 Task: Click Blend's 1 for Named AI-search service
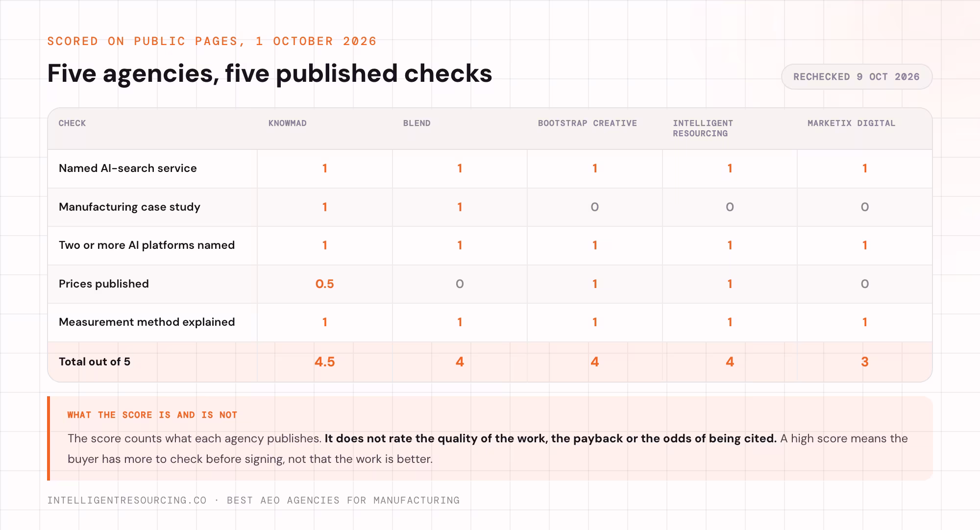point(460,169)
